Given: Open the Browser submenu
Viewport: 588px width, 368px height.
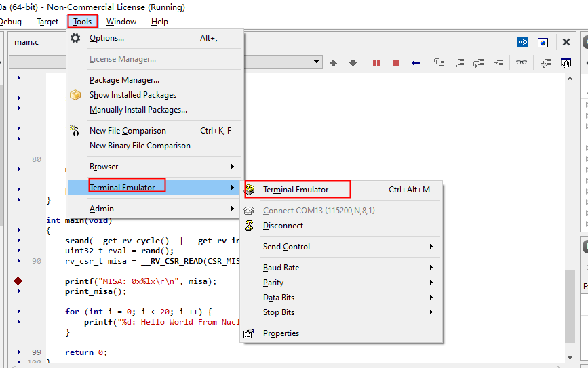Looking at the screenshot, I should coord(104,167).
